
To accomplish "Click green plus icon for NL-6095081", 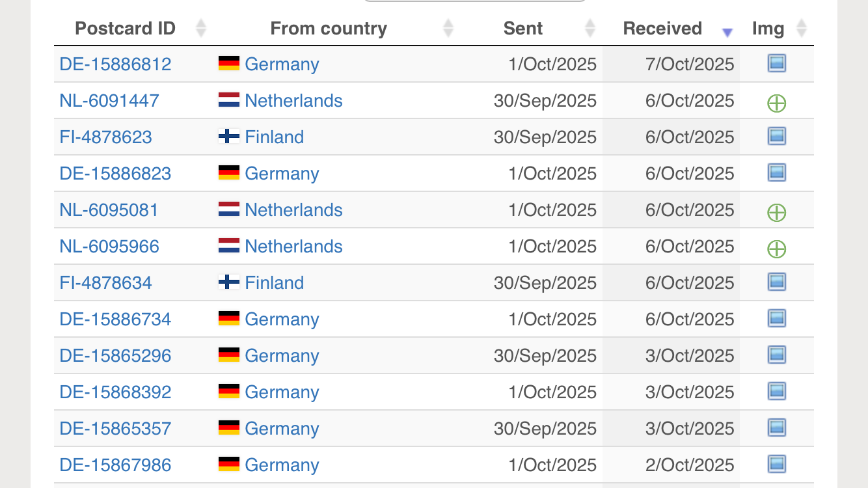I will coord(776,212).
